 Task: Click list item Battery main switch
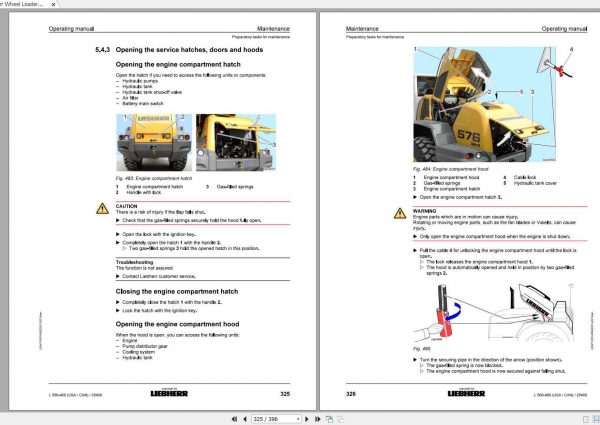click(x=143, y=104)
